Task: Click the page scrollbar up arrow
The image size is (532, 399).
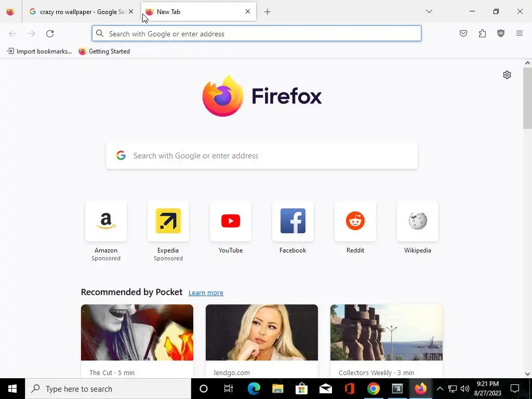Action: pos(527,63)
